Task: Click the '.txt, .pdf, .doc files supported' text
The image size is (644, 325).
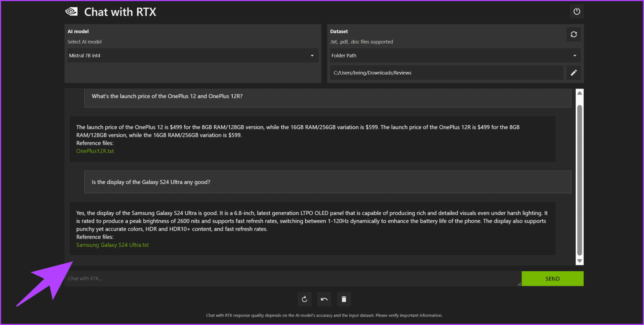Action: click(361, 42)
